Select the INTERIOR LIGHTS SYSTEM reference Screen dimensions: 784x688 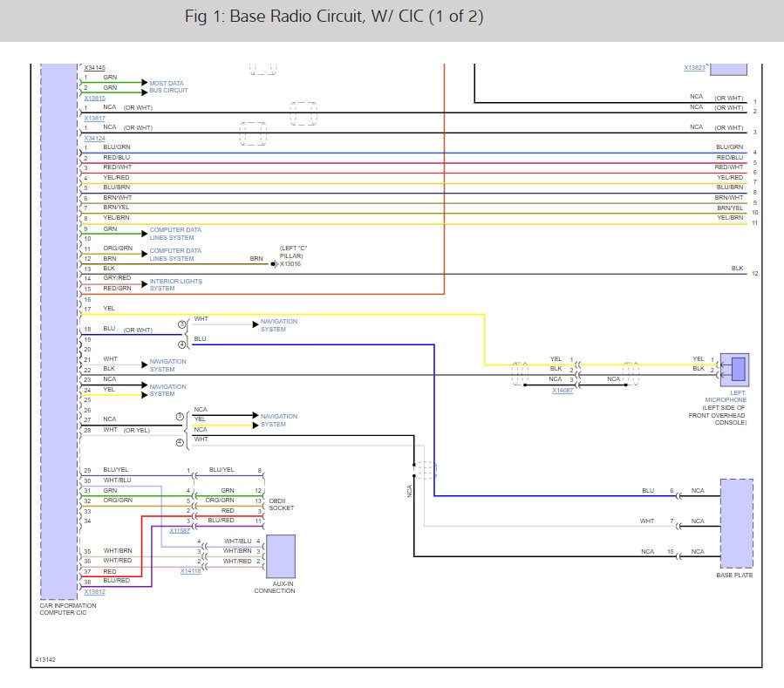pyautogui.click(x=176, y=285)
